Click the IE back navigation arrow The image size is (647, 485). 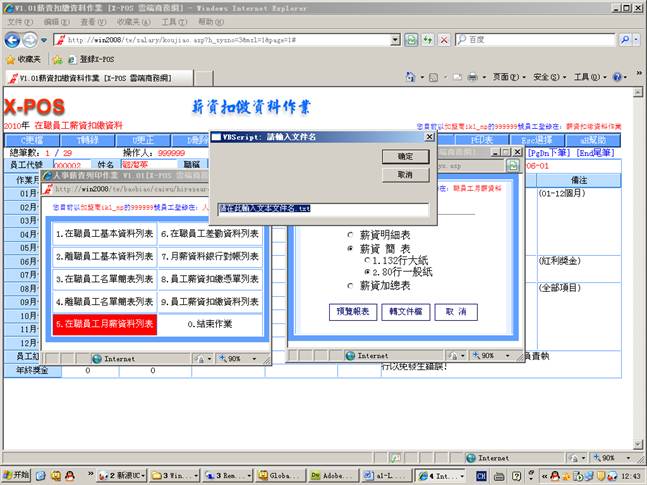[x=12, y=39]
